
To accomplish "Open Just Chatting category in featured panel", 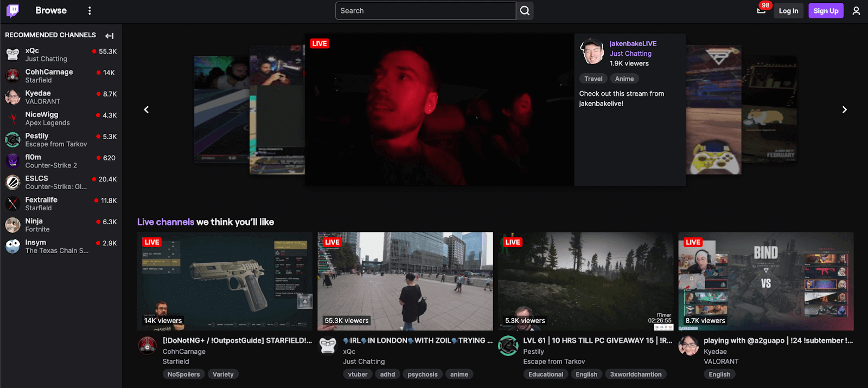I will [630, 54].
